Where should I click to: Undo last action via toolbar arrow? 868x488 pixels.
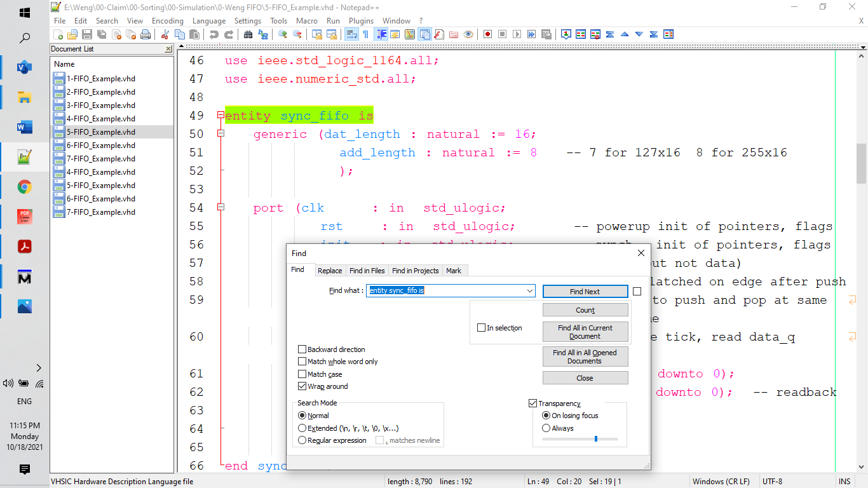tap(213, 34)
